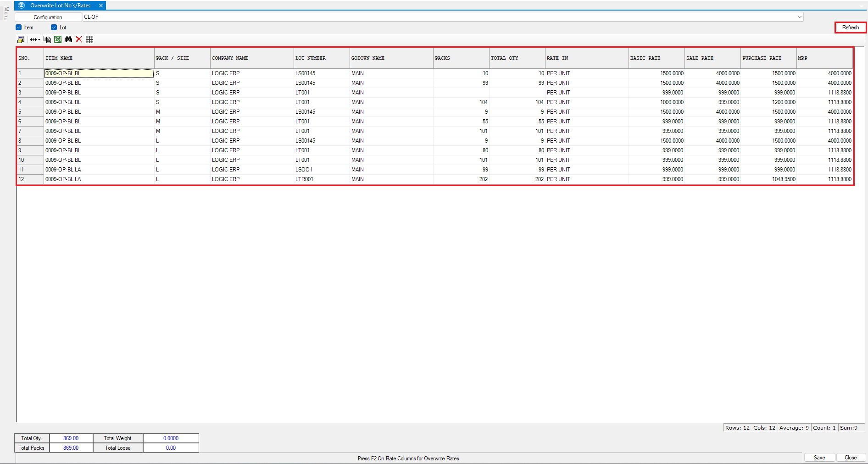The height and width of the screenshot is (464, 868).
Task: Click the red X delete icon
Action: [x=79, y=39]
